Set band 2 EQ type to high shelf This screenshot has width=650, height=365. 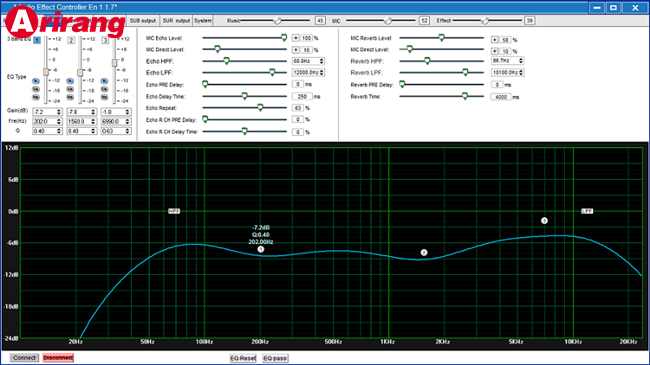pyautogui.click(x=70, y=97)
